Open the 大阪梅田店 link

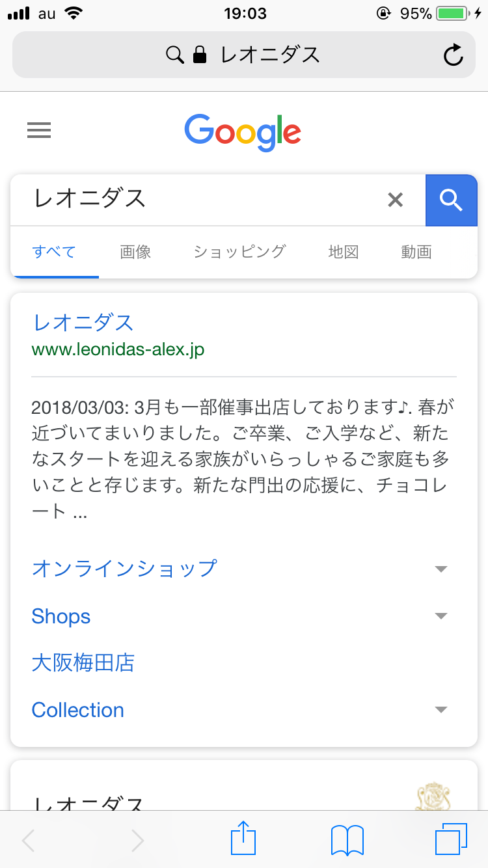[x=83, y=663]
